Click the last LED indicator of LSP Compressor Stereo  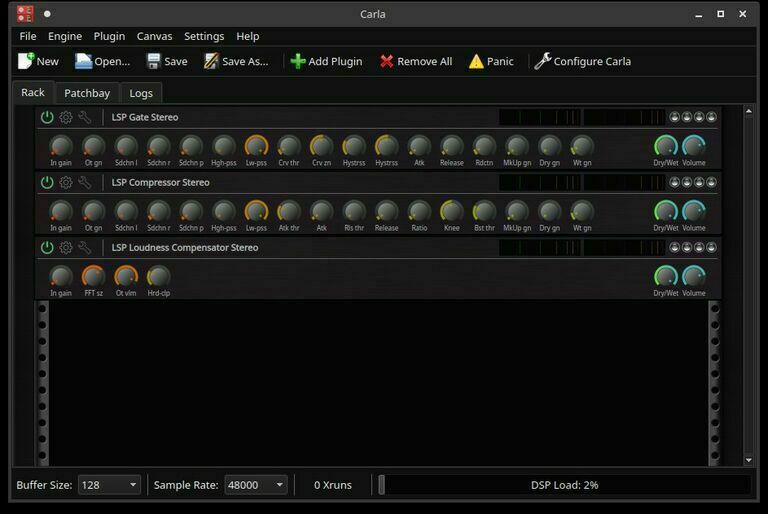coord(711,182)
